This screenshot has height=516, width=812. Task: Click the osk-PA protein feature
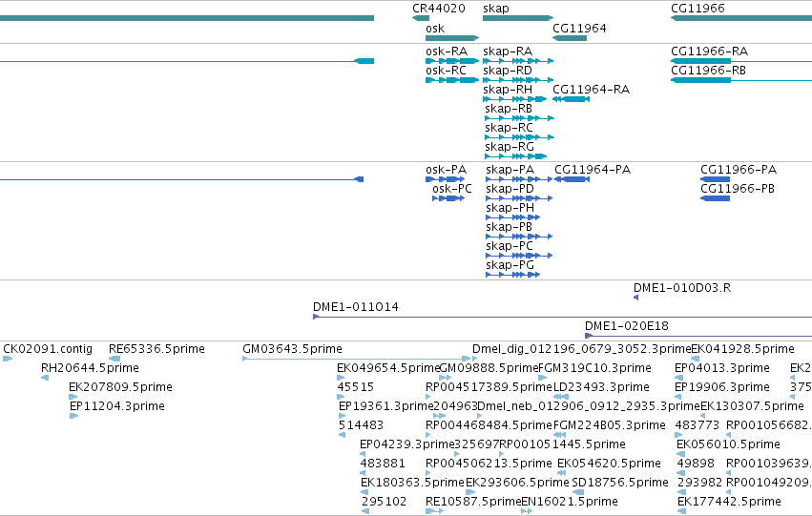pos(445,179)
